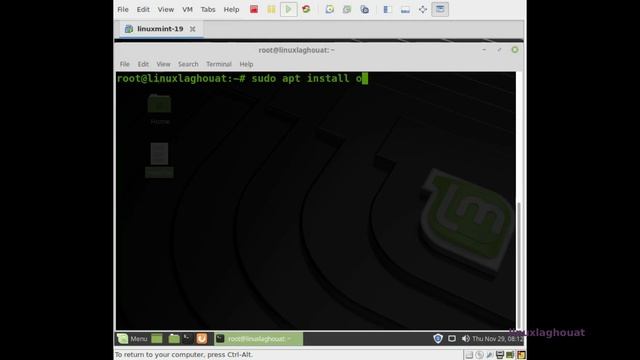Open the VMware File menu

tap(123, 9)
